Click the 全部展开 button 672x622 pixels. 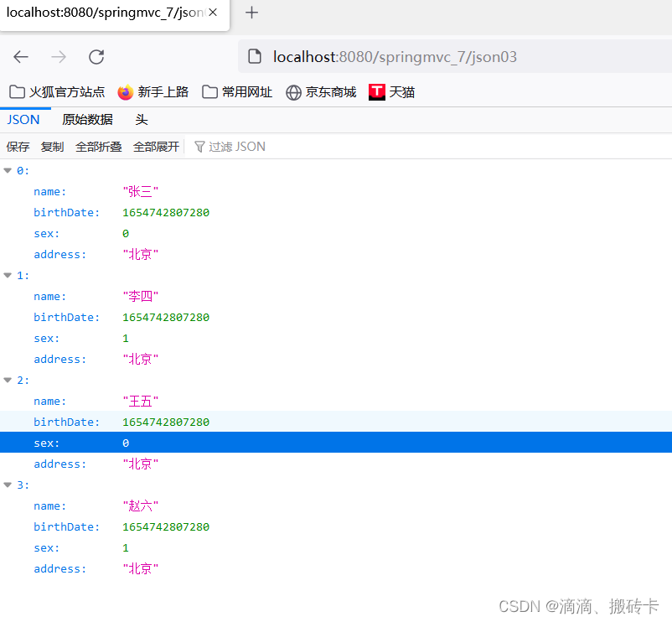coord(156,146)
